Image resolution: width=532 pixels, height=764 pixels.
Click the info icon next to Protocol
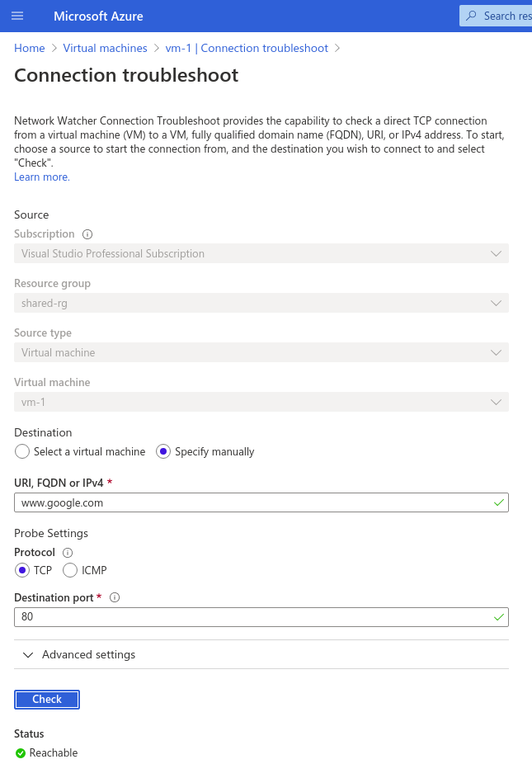(67, 552)
